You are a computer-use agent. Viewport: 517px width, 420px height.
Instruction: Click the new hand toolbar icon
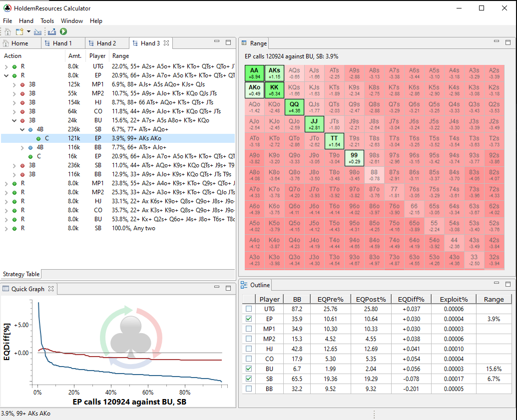pos(19,31)
